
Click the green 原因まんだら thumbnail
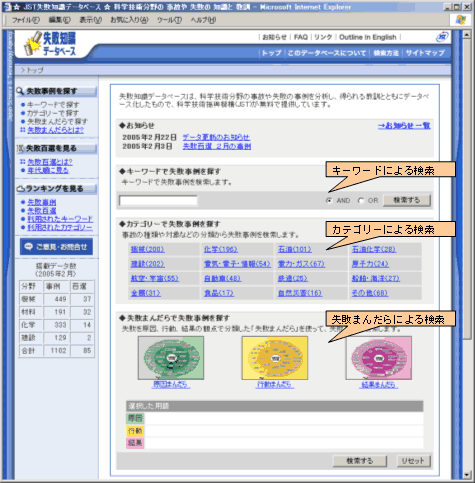coord(171,358)
